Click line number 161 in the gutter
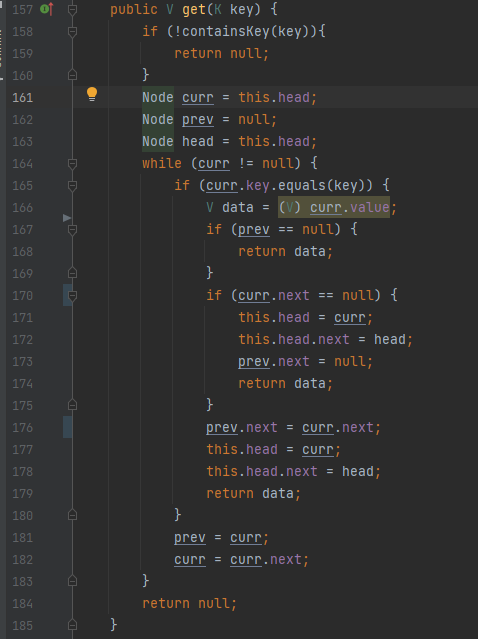 [x=22, y=97]
